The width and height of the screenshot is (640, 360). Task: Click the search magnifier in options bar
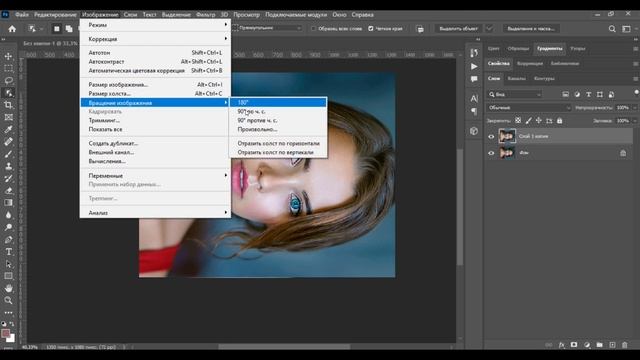[x=612, y=29]
